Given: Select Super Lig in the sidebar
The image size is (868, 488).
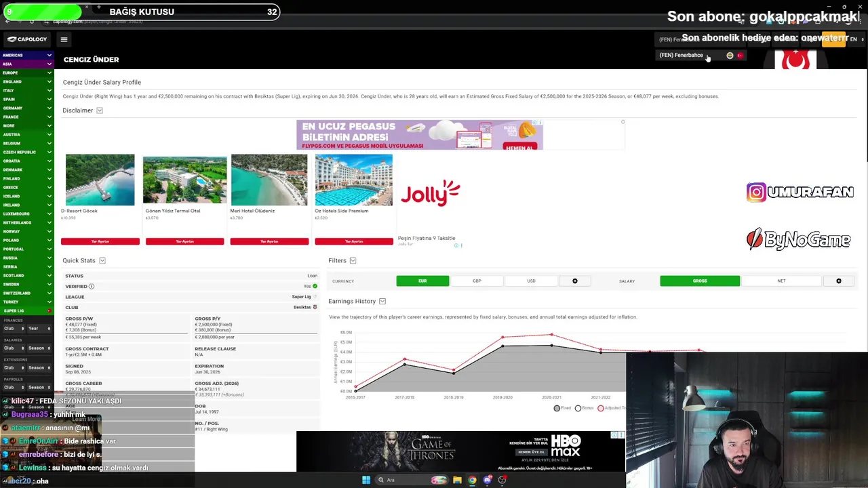Looking at the screenshot, I should pyautogui.click(x=27, y=310).
